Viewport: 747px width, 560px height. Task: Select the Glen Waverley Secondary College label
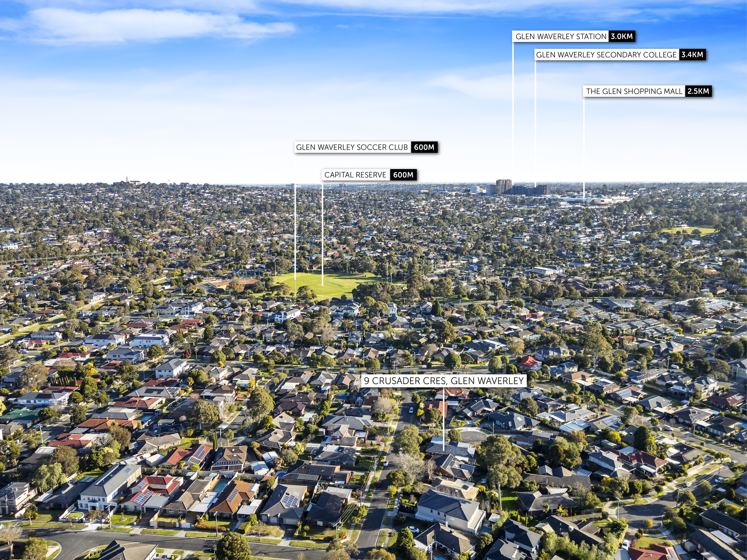pos(607,55)
